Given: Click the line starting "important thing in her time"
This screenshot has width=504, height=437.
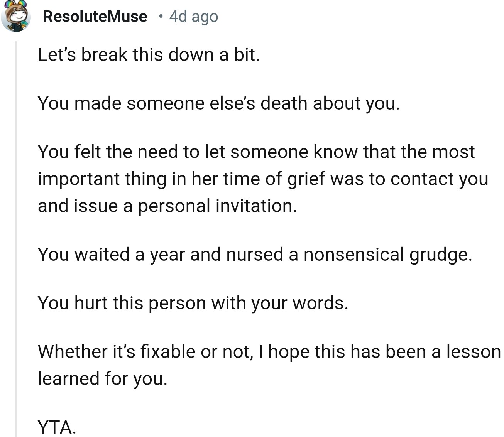Looking at the screenshot, I should pyautogui.click(x=263, y=179).
